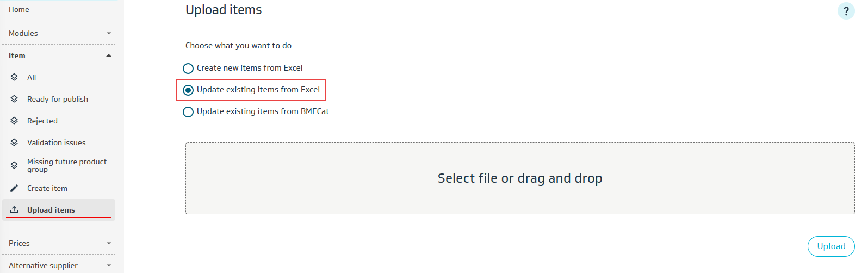Expand the Prices section arrow
The width and height of the screenshot is (868, 273).
click(108, 243)
